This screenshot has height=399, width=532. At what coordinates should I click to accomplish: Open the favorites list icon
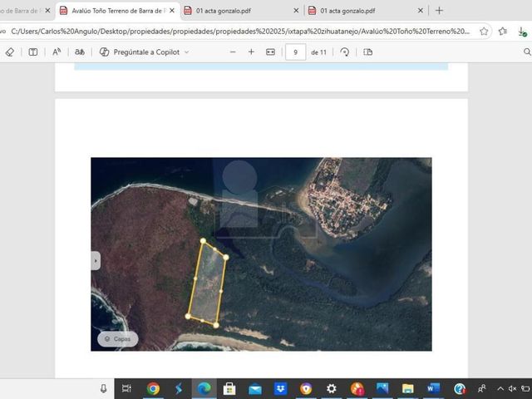tap(503, 32)
